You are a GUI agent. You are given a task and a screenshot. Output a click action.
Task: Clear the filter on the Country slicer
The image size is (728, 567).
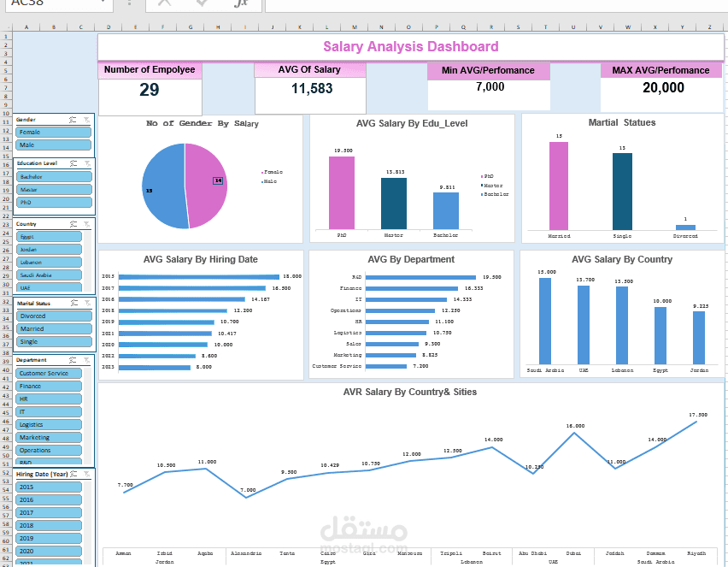click(87, 224)
